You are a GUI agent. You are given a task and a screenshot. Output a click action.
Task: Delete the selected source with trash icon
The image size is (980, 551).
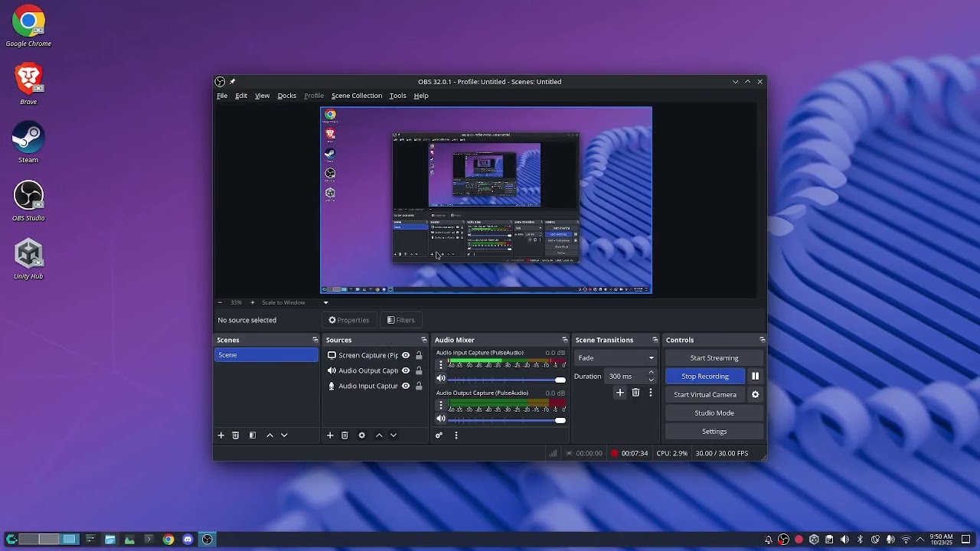(345, 435)
